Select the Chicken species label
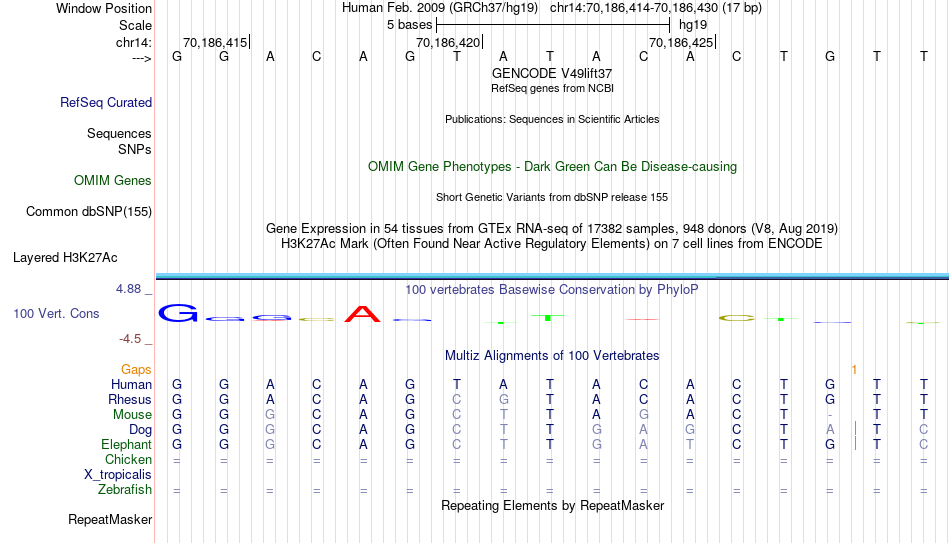The width and height of the screenshot is (950, 543). (x=128, y=460)
